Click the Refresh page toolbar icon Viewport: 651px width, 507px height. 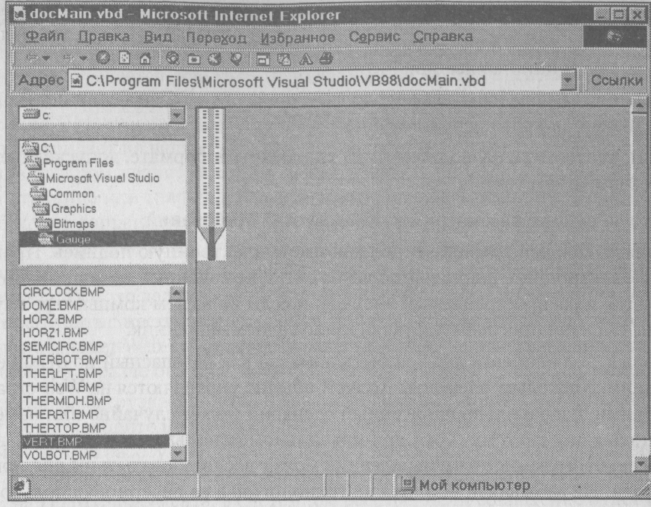click(125, 58)
